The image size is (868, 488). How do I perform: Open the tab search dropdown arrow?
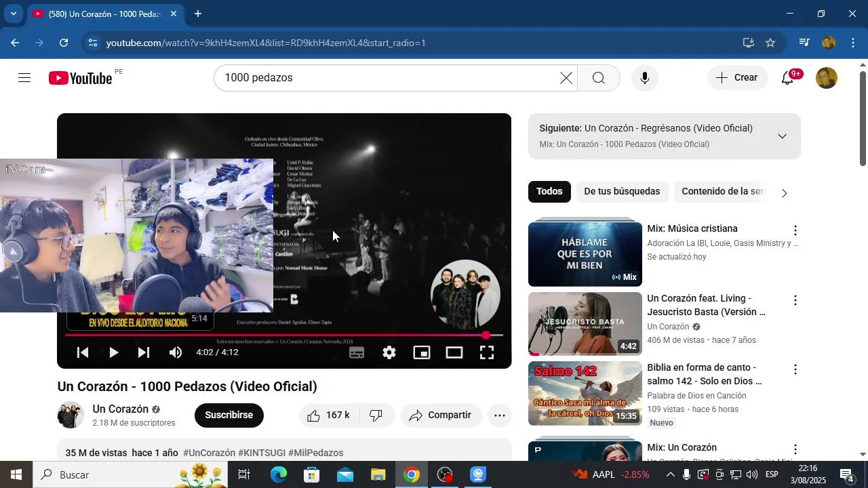pos(13,14)
